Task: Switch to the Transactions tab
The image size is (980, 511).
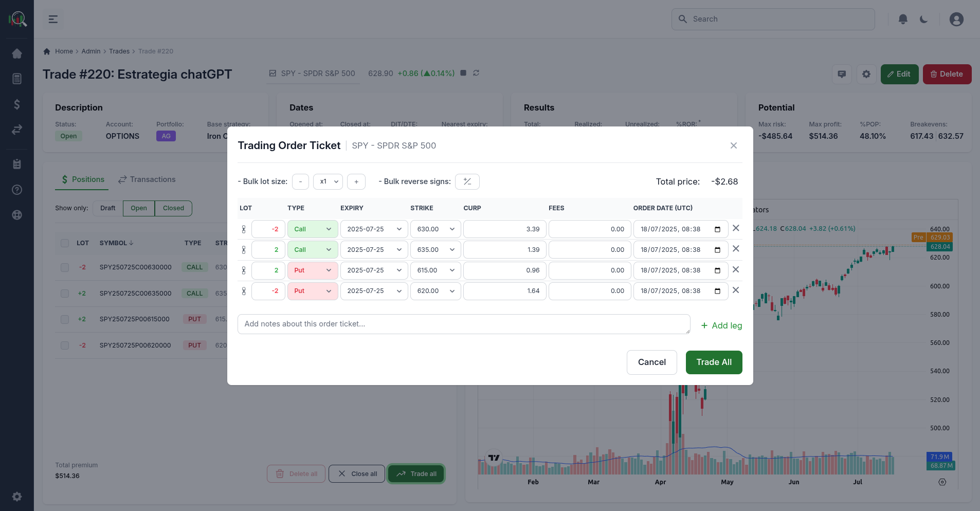Action: (147, 179)
